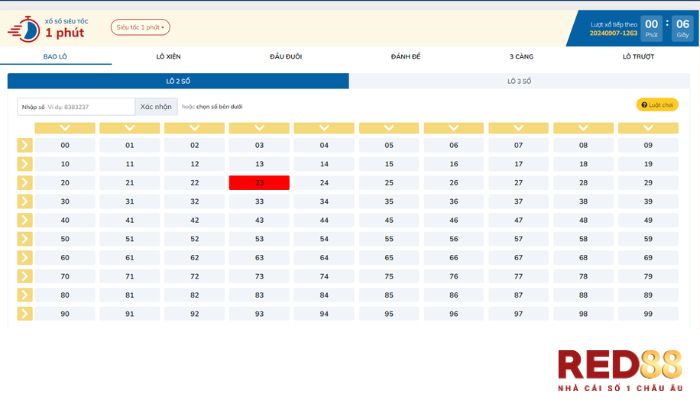Open the ĐẦU ĐUÔI tab
Image resolution: width=700 pixels, height=420 pixels.
pos(286,56)
